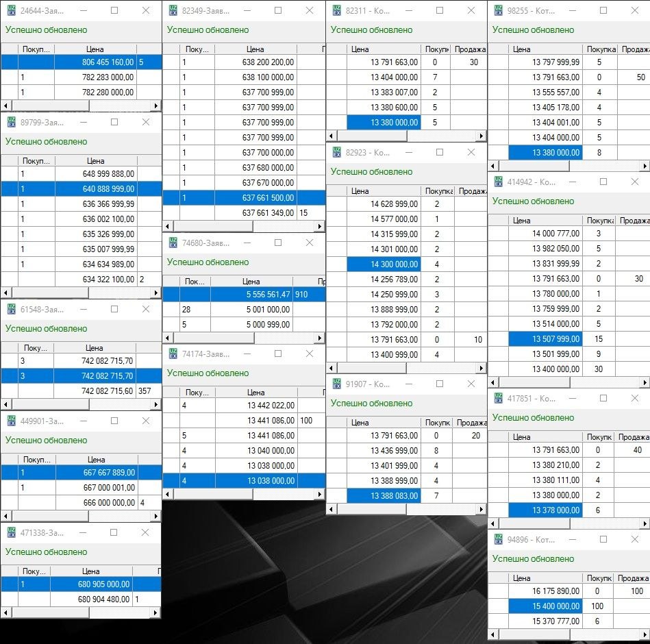
Task: Click the app icon of the 74680 window
Action: click(173, 243)
